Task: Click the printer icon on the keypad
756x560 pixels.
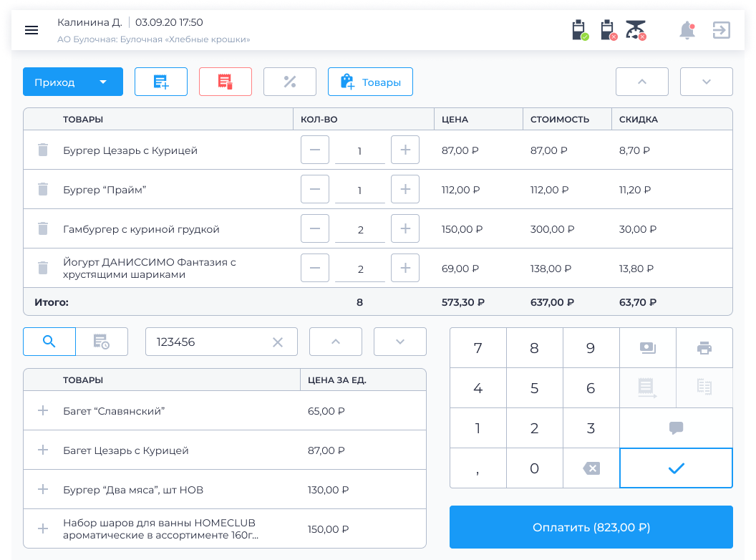Action: tap(704, 348)
